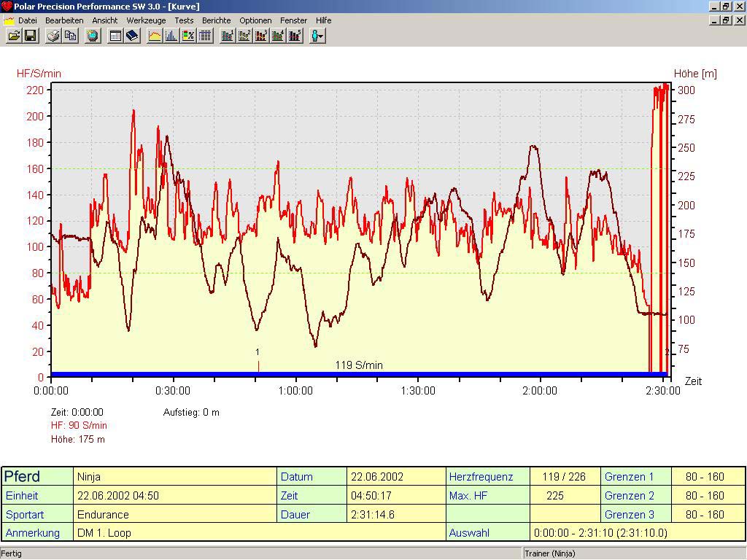Image resolution: width=747 pixels, height=560 pixels.
Task: Show the blue bar histogram icon
Action: 171,36
